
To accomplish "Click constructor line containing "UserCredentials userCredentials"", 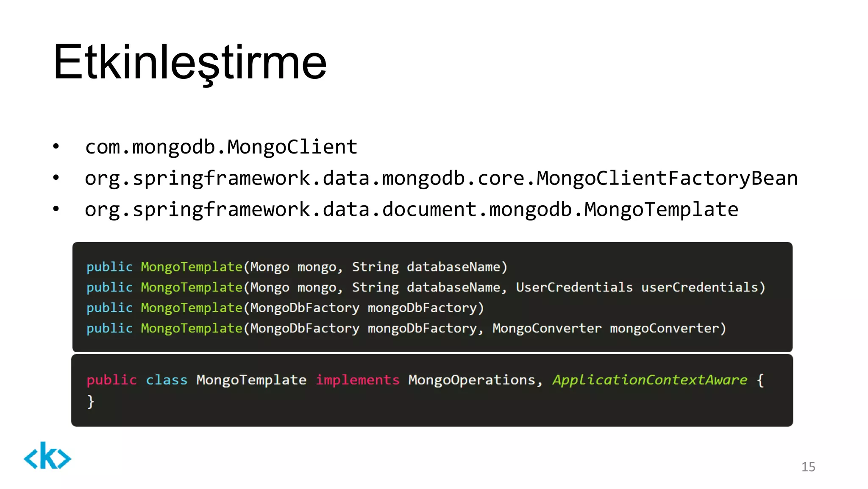I will pyautogui.click(x=426, y=287).
